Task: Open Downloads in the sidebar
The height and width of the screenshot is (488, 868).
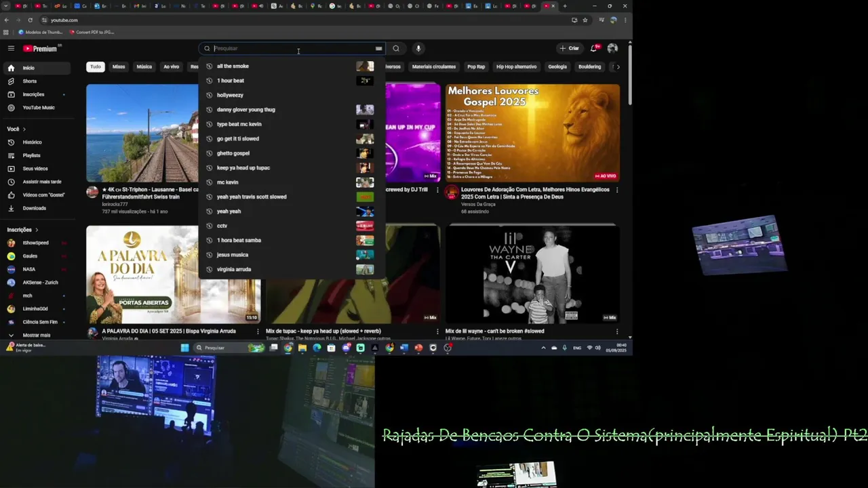Action: pyautogui.click(x=36, y=208)
